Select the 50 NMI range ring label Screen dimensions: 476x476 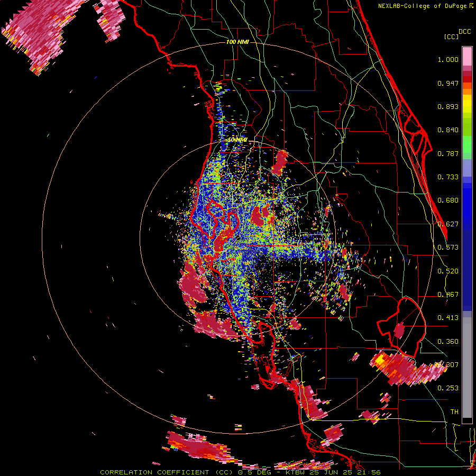[237, 140]
